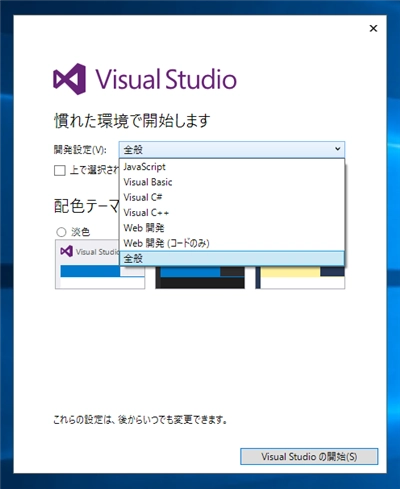Choose Web 開発 option
Viewport: 400px width, 489px height.
pos(232,228)
